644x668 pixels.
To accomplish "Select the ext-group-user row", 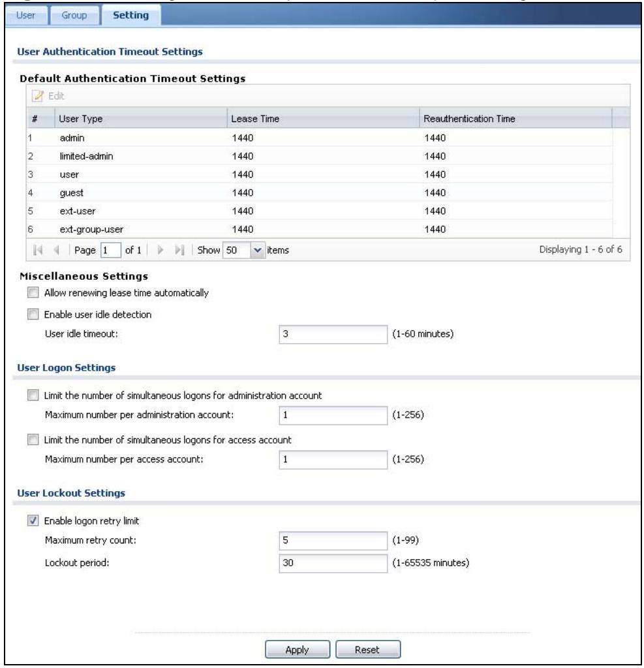I will pyautogui.click(x=320, y=229).
